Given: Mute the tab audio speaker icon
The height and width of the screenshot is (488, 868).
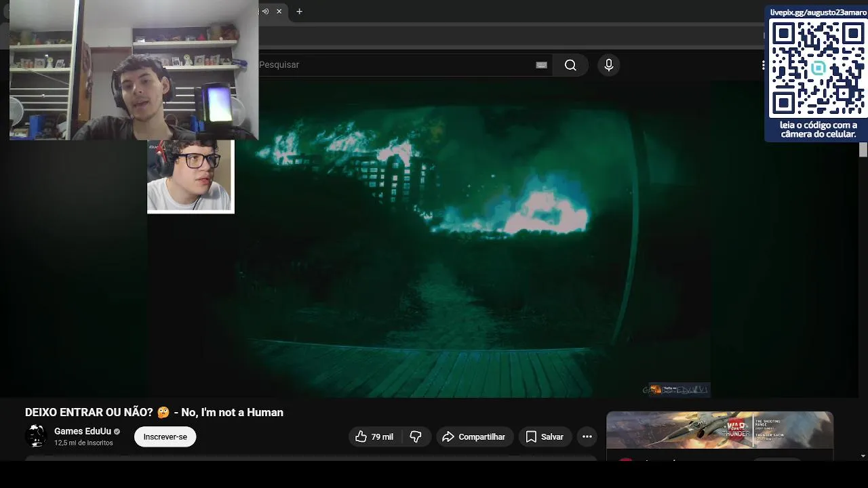Looking at the screenshot, I should (265, 12).
